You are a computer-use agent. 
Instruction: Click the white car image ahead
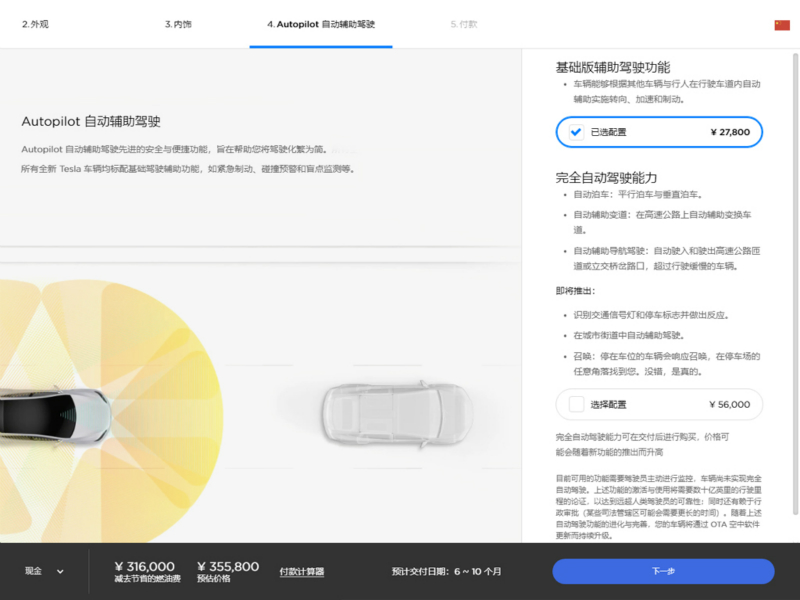point(397,413)
